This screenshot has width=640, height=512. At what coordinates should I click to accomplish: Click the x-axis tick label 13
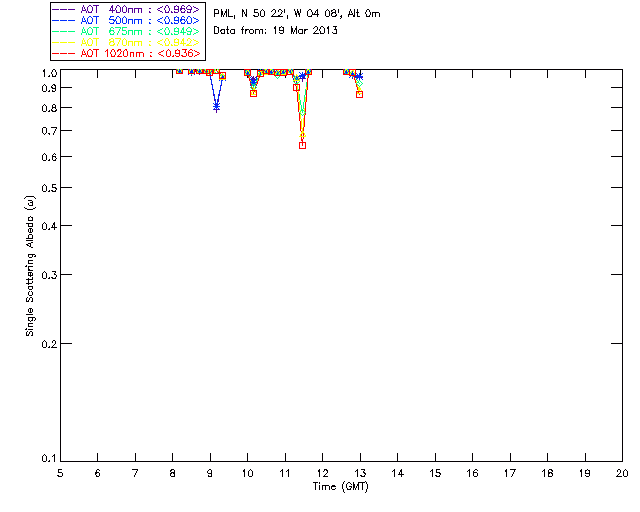pyautogui.click(x=360, y=473)
